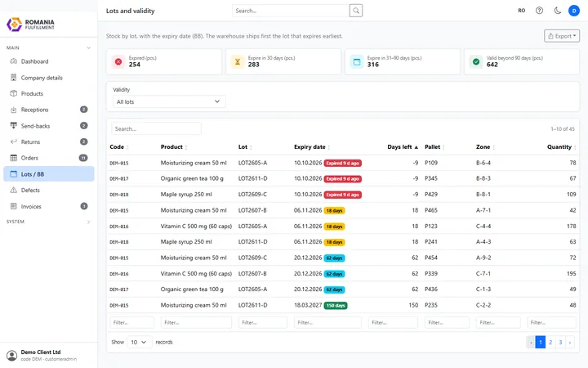Switch the interface language via RO
588x368 pixels.
click(x=522, y=11)
